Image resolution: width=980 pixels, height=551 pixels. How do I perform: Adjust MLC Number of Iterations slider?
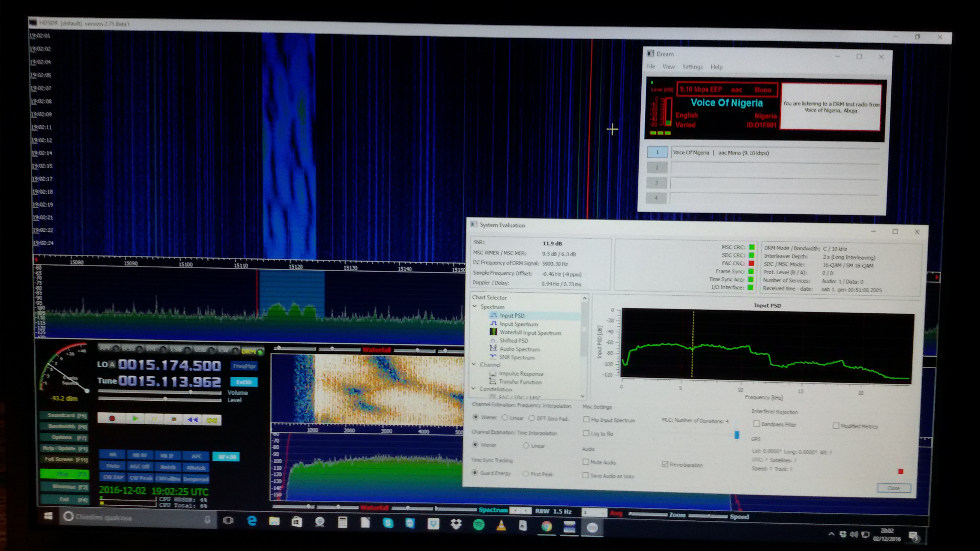coord(737,435)
